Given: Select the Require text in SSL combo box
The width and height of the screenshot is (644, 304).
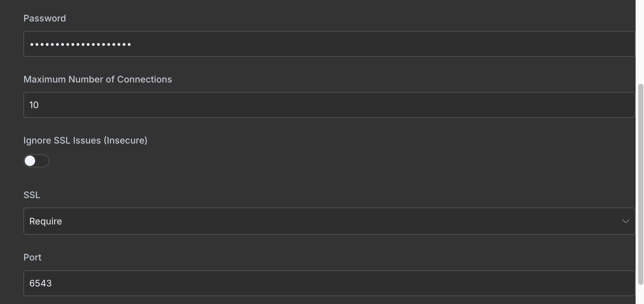Looking at the screenshot, I should click(46, 221).
